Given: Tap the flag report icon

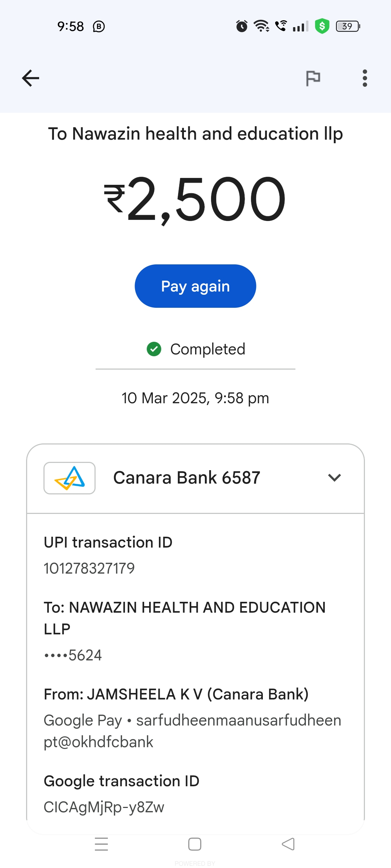Looking at the screenshot, I should [x=313, y=78].
